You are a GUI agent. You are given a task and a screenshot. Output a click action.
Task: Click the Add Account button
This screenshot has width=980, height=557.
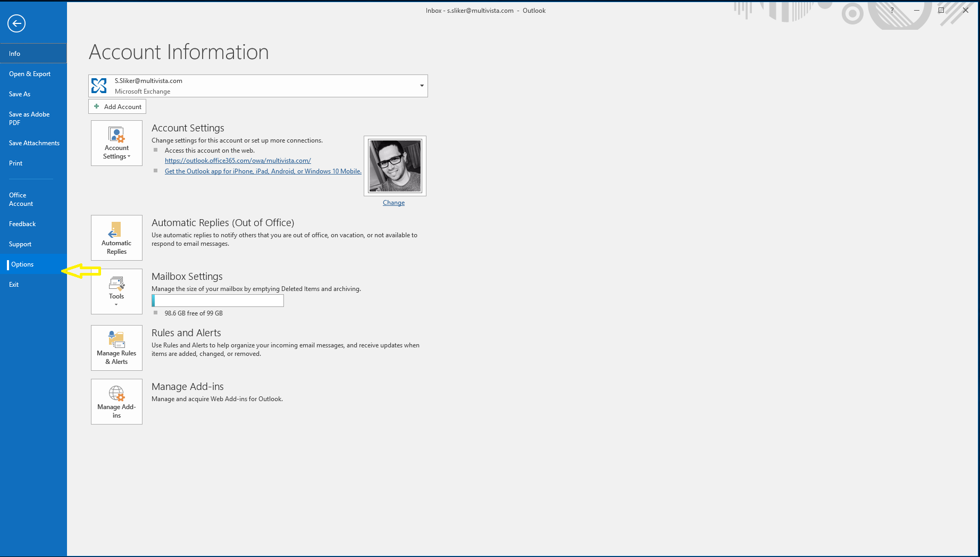(x=118, y=107)
